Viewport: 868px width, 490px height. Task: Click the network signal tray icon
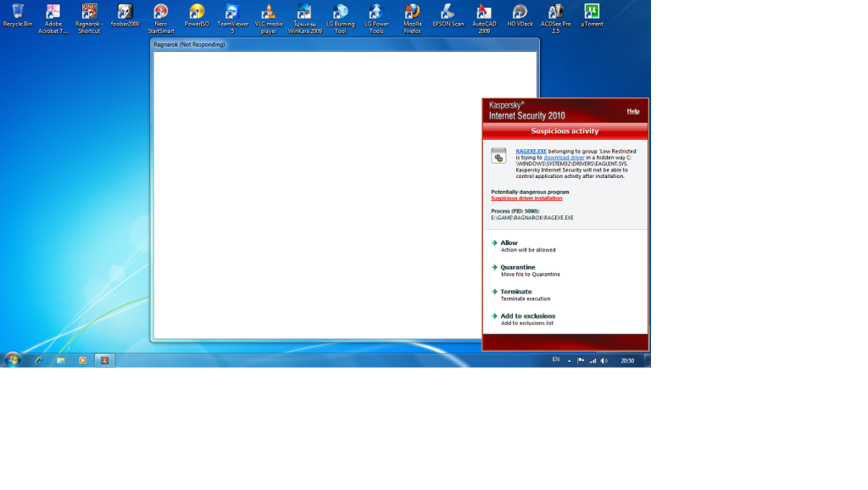pos(593,360)
